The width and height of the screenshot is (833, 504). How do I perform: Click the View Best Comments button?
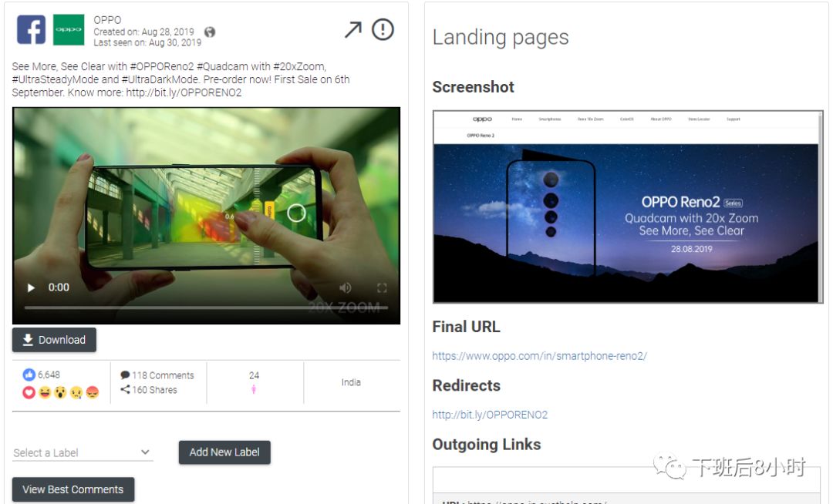click(x=73, y=489)
